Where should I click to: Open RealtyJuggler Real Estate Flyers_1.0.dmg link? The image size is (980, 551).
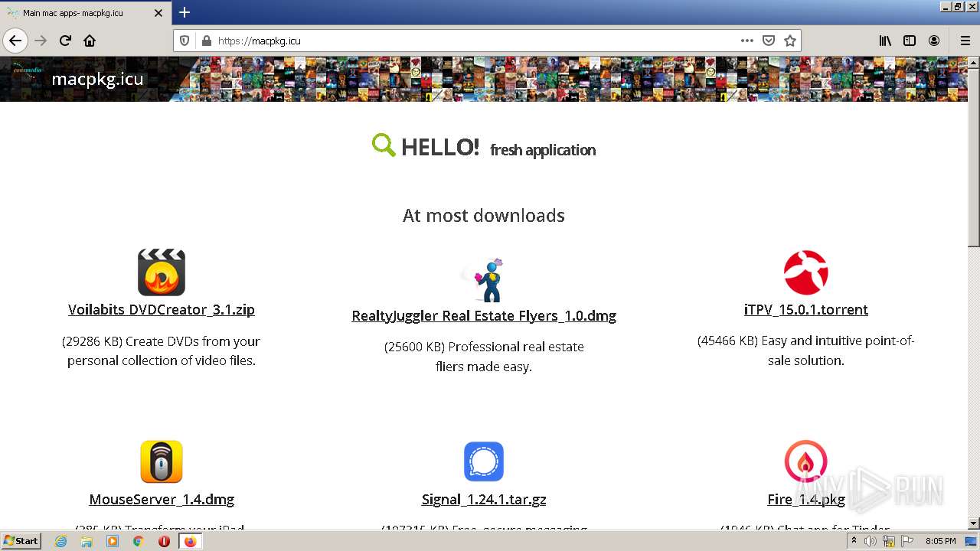[x=484, y=316]
